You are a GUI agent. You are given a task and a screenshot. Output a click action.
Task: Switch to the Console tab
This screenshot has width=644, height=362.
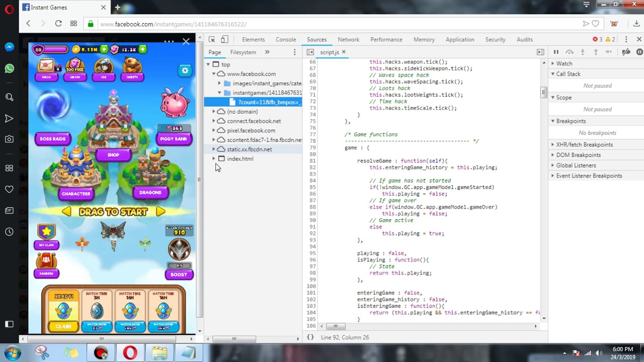click(x=286, y=39)
